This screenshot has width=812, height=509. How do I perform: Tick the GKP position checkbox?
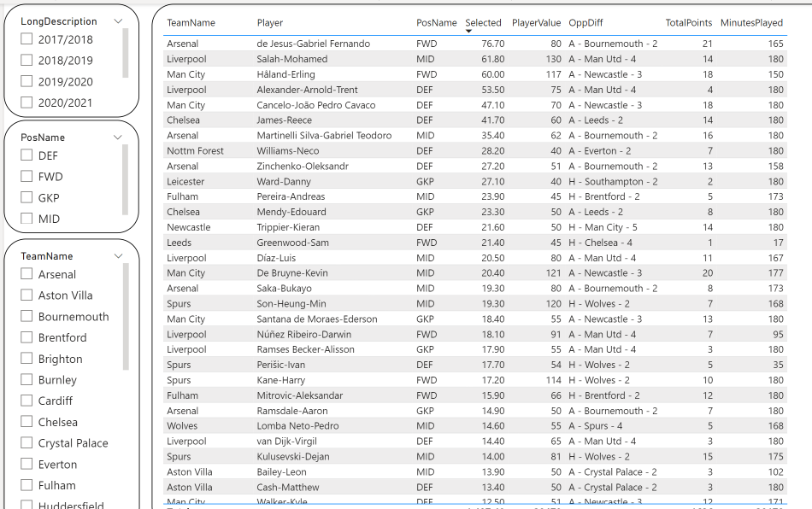pos(26,197)
